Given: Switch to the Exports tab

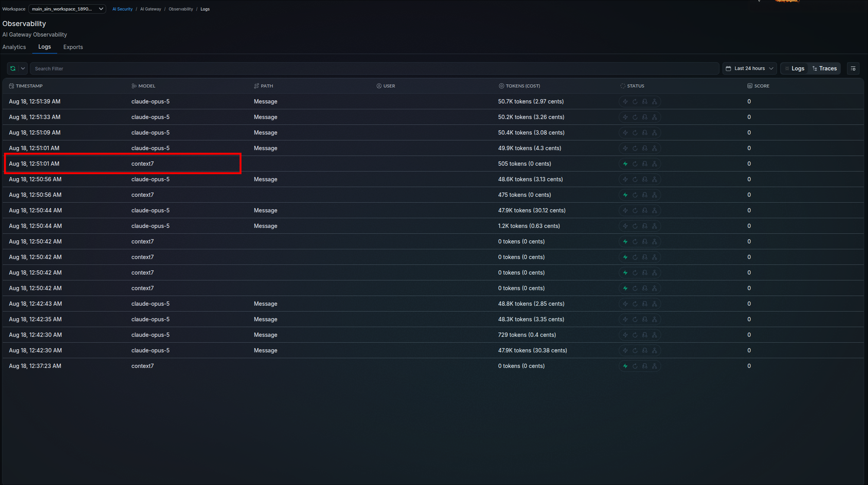Looking at the screenshot, I should (x=73, y=47).
